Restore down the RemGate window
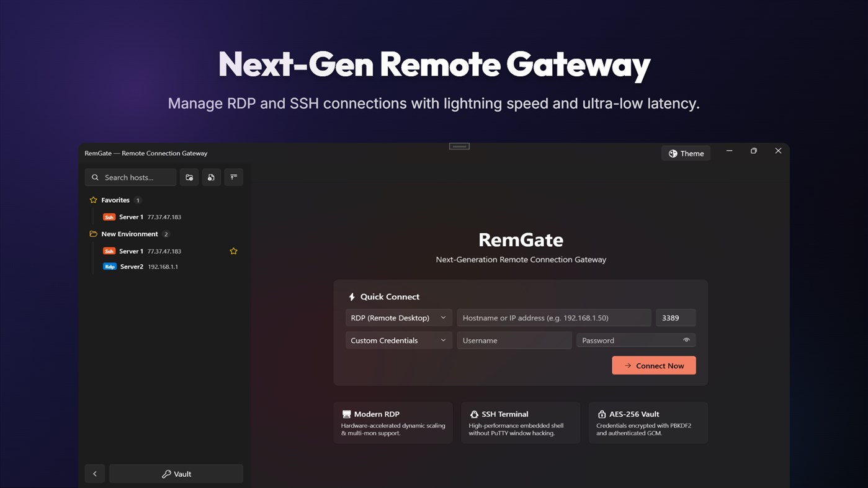 (754, 151)
